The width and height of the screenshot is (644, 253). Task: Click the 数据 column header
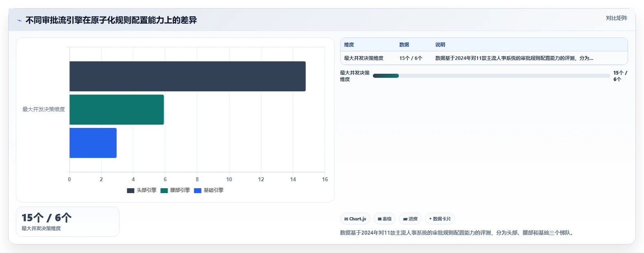coord(404,45)
